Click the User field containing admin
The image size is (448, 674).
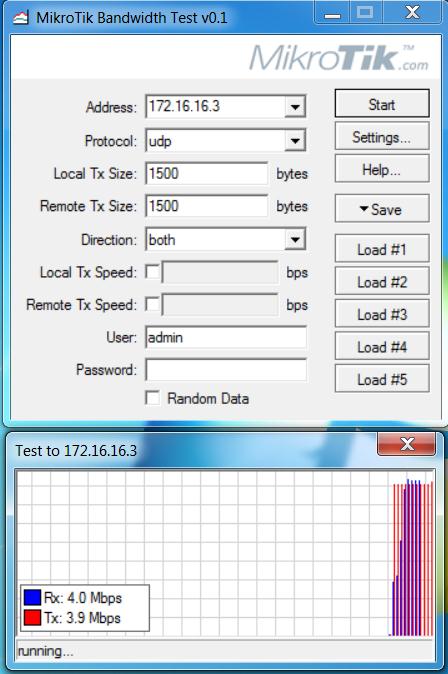(x=226, y=337)
